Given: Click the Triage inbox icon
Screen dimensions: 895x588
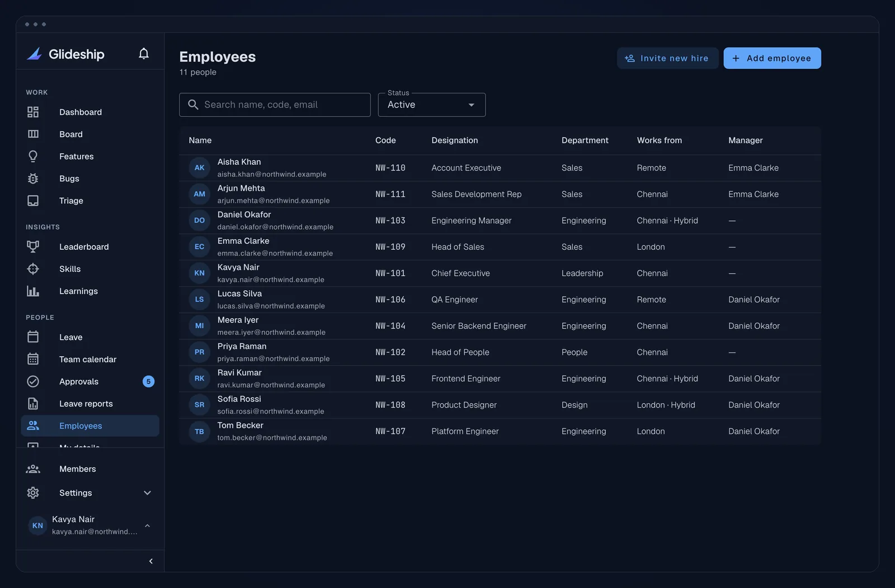Looking at the screenshot, I should 33,201.
